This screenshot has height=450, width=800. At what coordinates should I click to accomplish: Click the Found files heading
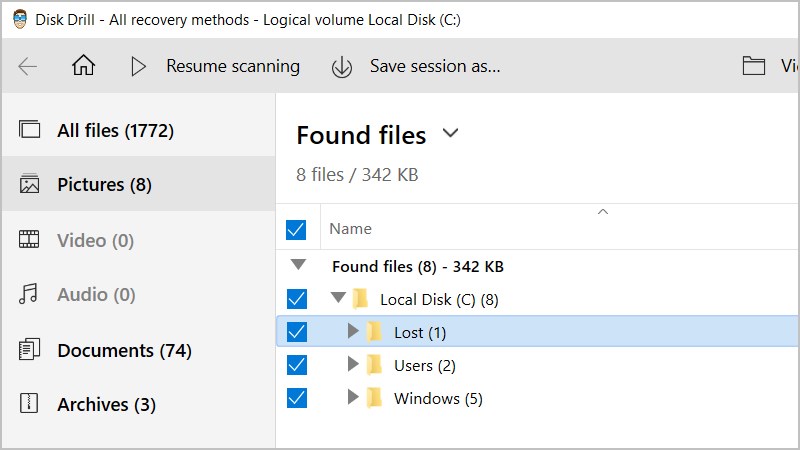[361, 135]
